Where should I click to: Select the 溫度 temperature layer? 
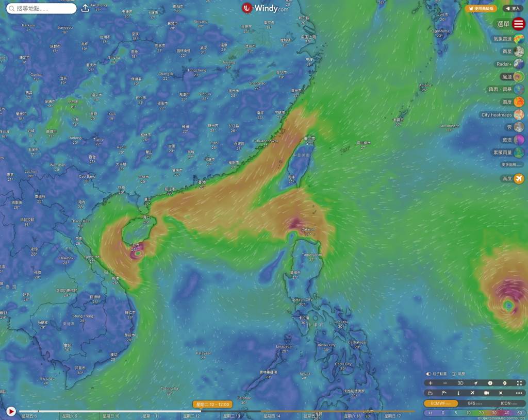click(518, 102)
